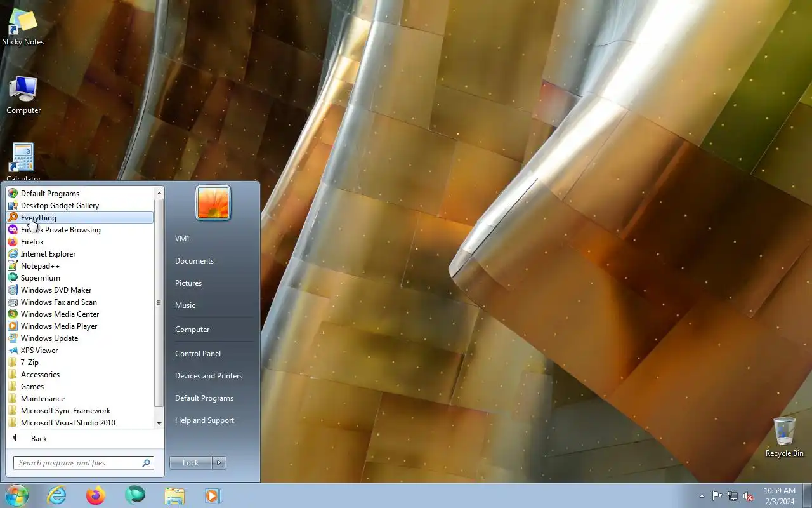
Task: Select the Recycle Bin desktop icon
Action: click(x=785, y=437)
